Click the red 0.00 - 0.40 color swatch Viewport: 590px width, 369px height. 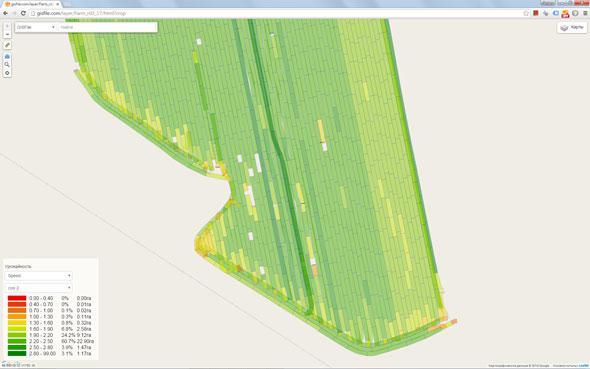17,298
